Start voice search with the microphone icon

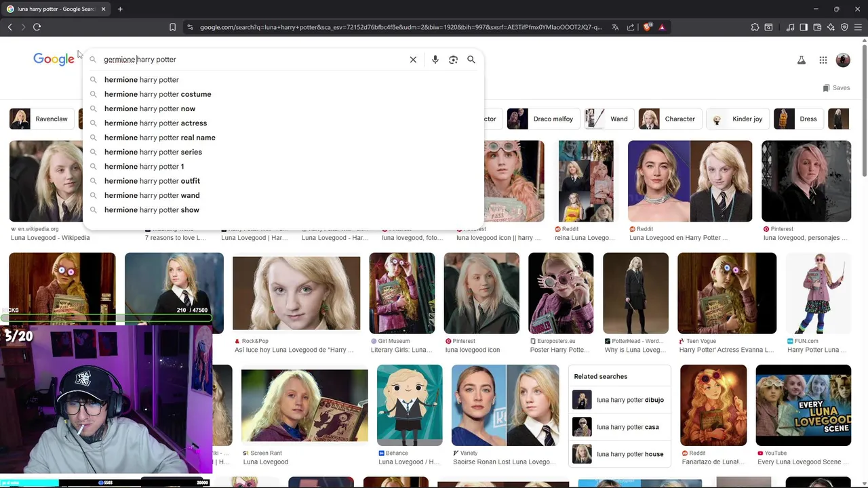[x=435, y=60]
